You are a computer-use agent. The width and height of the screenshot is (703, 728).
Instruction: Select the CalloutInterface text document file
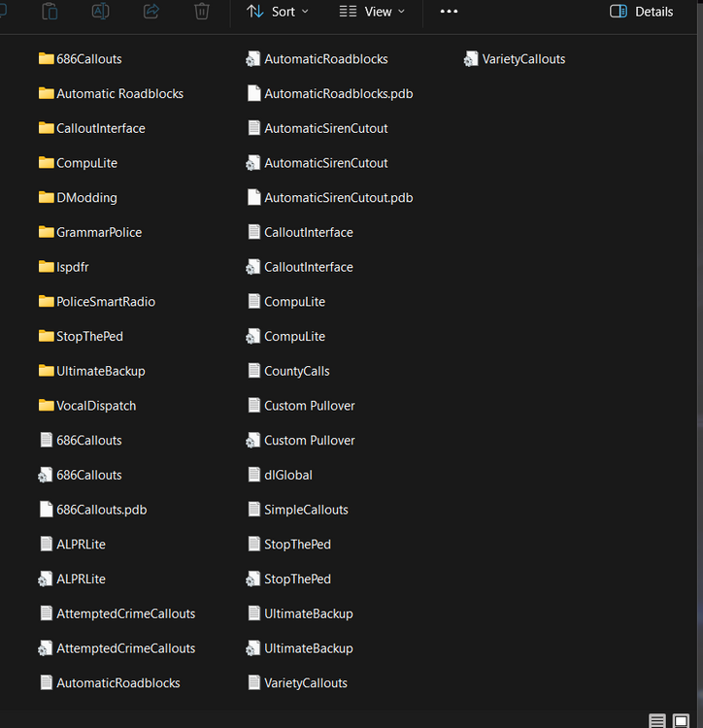click(300, 232)
